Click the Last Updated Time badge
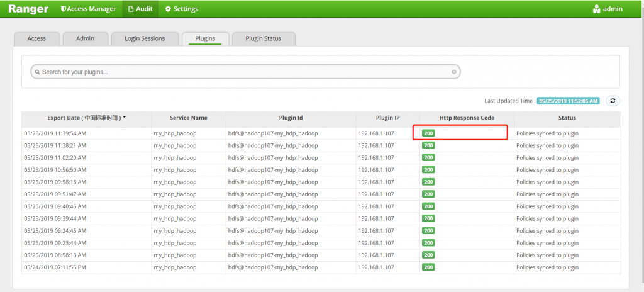644x292 pixels. pyautogui.click(x=568, y=101)
